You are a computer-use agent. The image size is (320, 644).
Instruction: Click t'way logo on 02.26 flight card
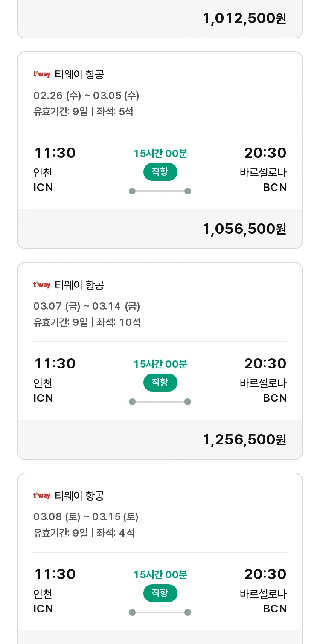42,74
